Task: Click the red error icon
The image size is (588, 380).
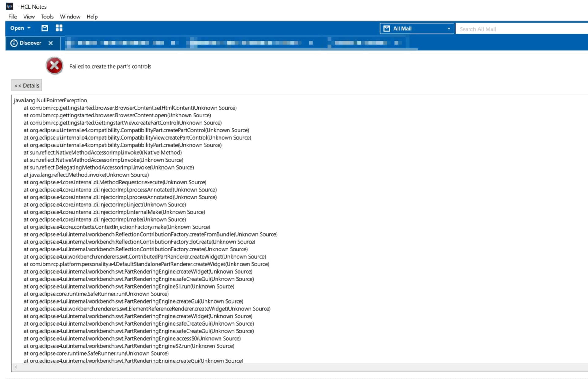Action: coord(55,65)
